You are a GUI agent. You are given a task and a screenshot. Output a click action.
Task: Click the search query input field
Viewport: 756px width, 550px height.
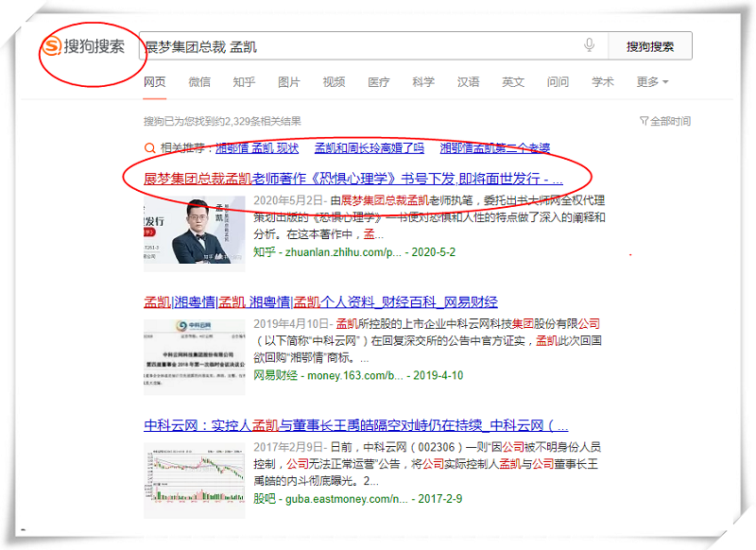pyautogui.click(x=359, y=46)
